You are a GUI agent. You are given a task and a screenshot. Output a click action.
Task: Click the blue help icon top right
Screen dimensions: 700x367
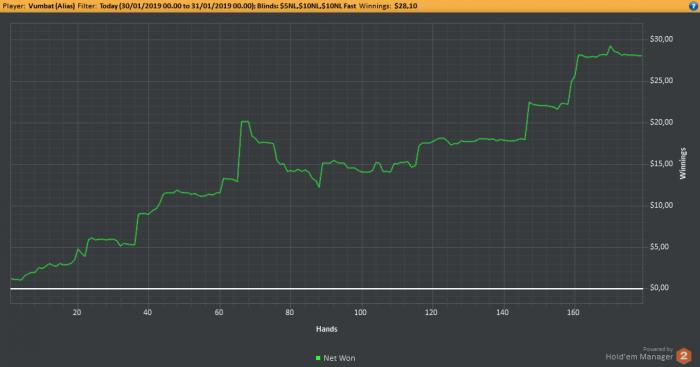(694, 6)
